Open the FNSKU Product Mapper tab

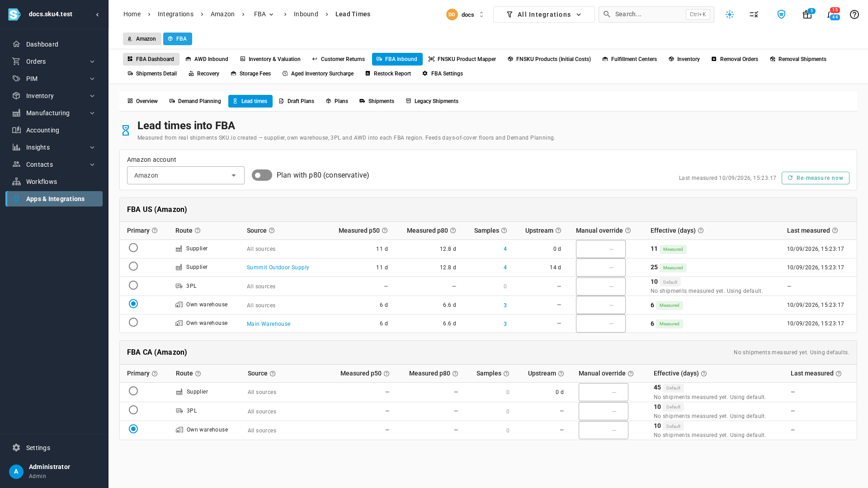(462, 59)
